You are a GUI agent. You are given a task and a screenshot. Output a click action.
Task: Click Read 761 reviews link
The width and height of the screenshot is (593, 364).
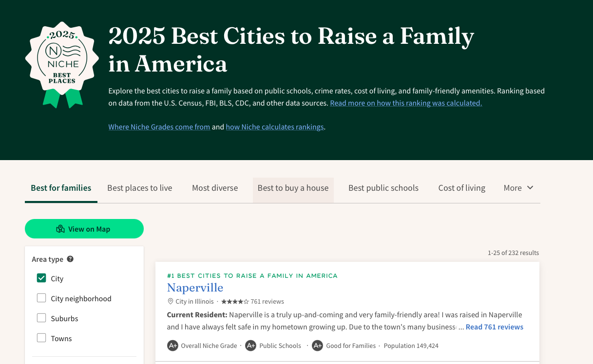494,327
